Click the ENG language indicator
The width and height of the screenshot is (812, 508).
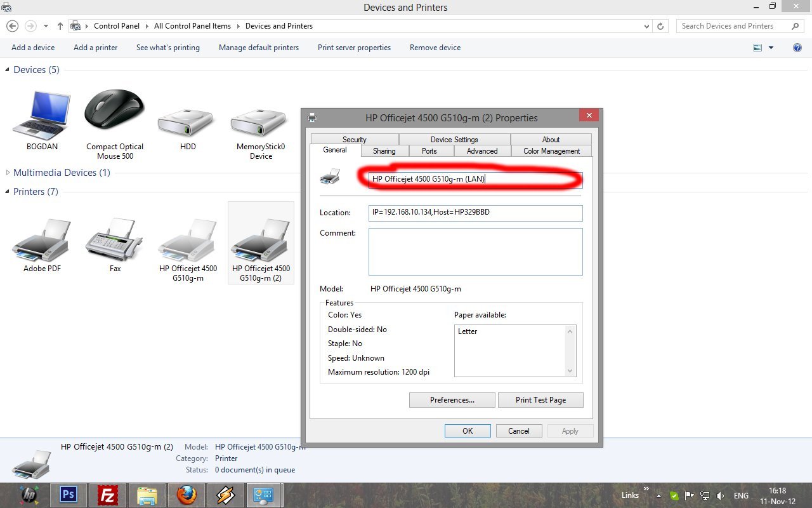[x=741, y=496]
